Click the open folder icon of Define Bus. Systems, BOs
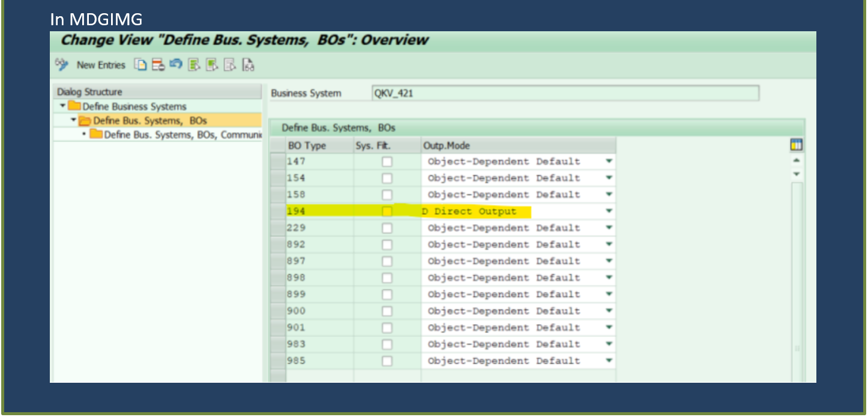 85,121
